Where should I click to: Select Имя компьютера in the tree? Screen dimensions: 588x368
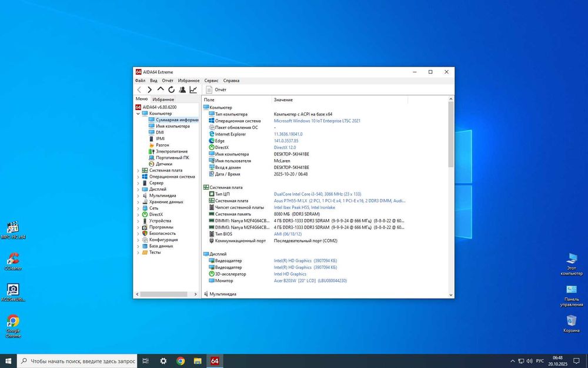pyautogui.click(x=172, y=126)
